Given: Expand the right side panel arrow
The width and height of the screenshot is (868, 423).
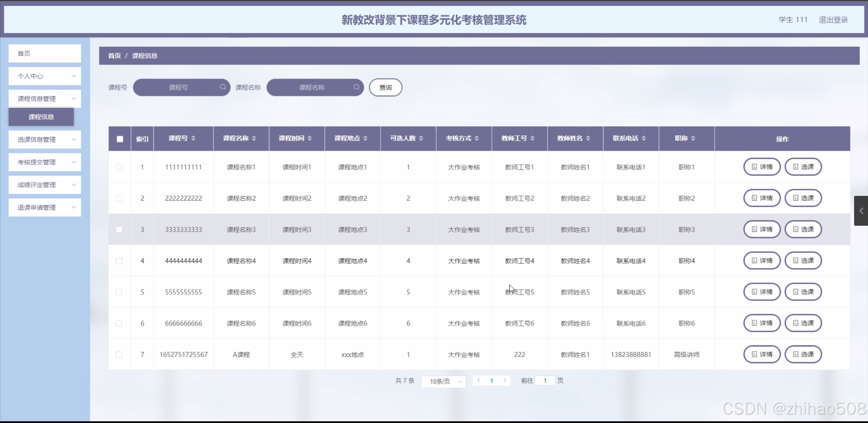Looking at the screenshot, I should click(x=861, y=211).
